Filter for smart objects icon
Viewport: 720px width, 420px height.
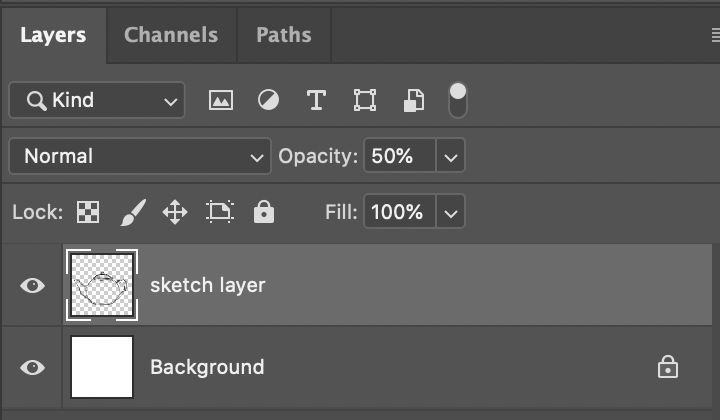[414, 101]
